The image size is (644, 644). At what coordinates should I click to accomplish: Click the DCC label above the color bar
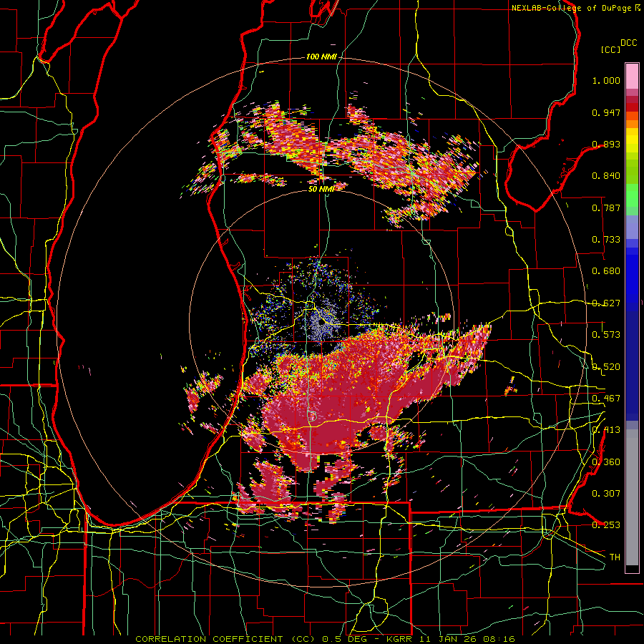629,43
